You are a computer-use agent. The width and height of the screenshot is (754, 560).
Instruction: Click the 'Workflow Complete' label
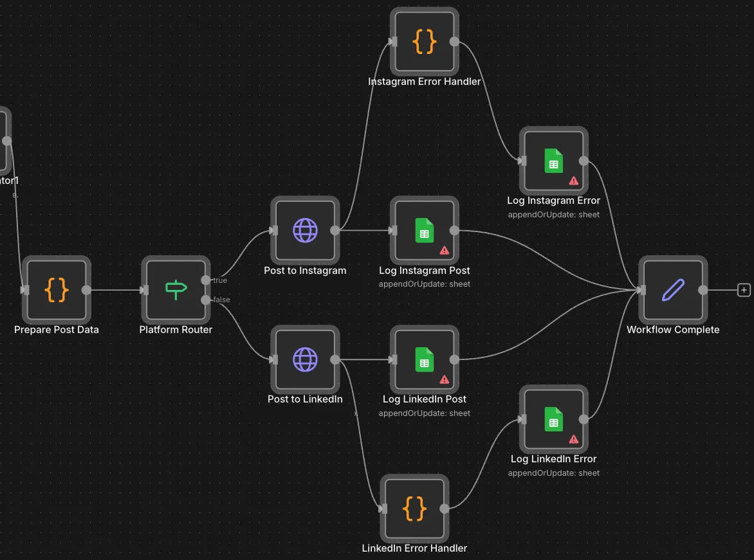click(x=673, y=330)
